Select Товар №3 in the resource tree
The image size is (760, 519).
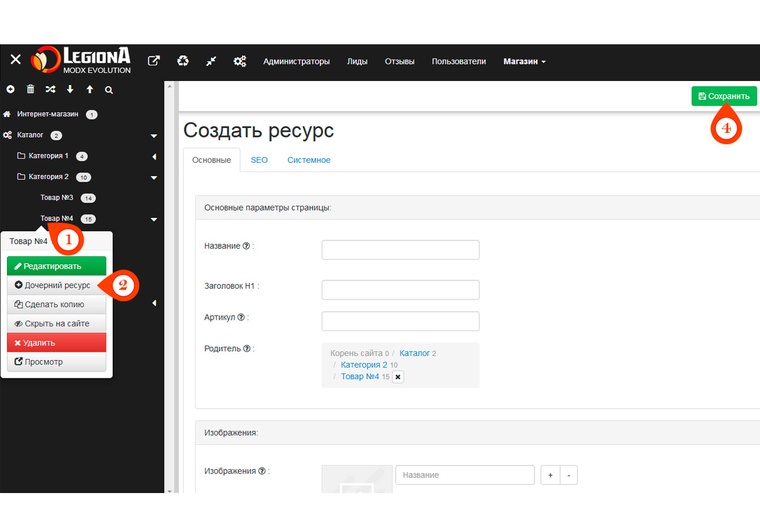click(57, 198)
